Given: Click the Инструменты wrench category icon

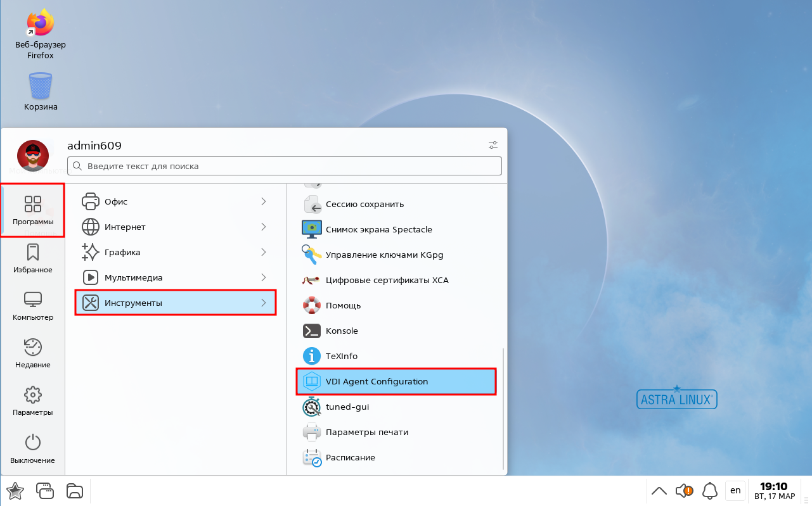Looking at the screenshot, I should pyautogui.click(x=91, y=303).
